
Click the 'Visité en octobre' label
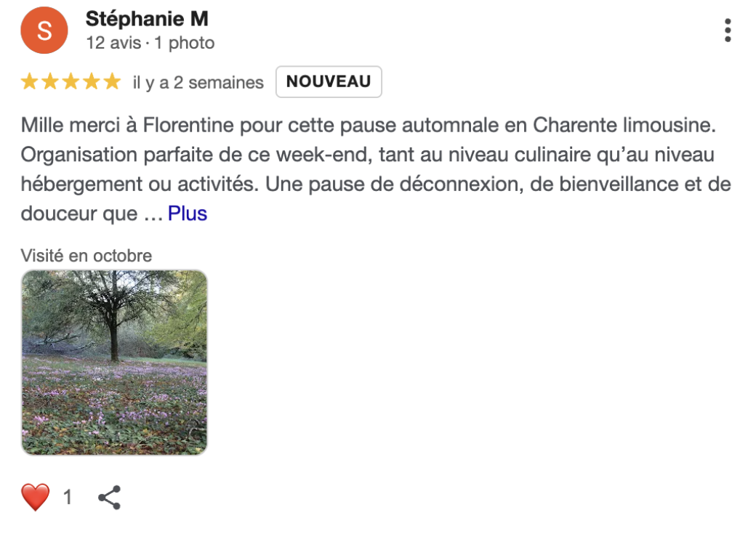coord(86,256)
